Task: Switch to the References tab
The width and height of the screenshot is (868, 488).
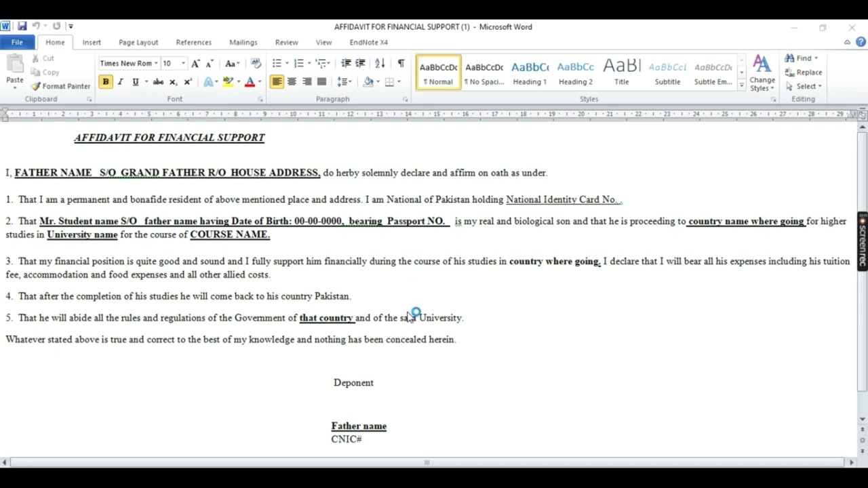Action: click(x=193, y=42)
